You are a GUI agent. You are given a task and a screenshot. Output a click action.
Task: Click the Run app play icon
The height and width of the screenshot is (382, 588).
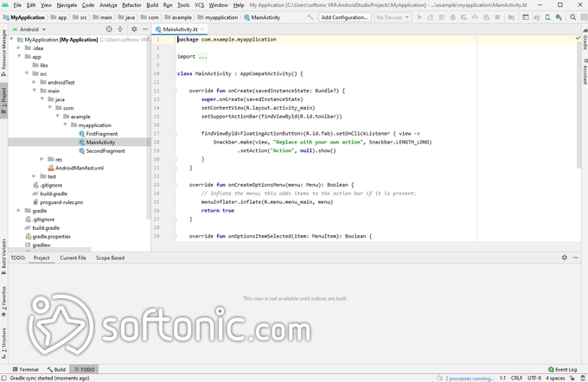(419, 17)
